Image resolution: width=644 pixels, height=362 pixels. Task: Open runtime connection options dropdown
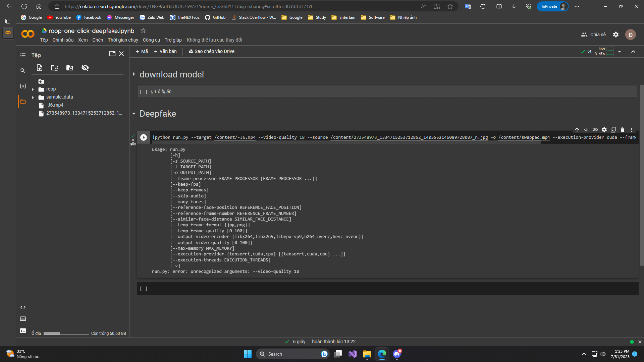point(620,52)
